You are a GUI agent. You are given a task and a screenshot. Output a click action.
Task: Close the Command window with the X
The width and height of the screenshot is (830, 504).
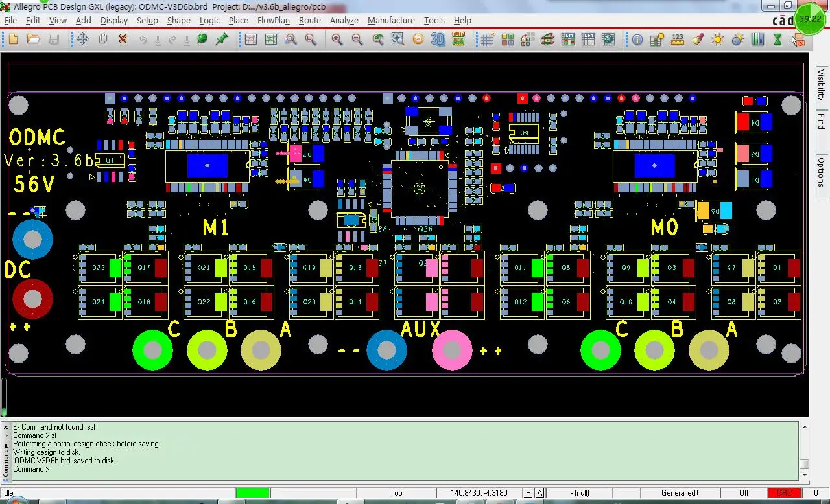click(x=7, y=428)
